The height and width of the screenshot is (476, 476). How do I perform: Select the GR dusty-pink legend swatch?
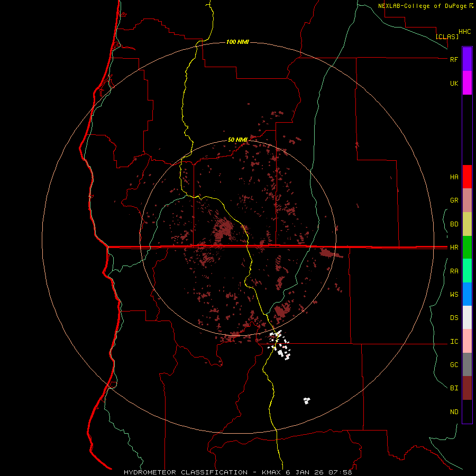[467, 200]
